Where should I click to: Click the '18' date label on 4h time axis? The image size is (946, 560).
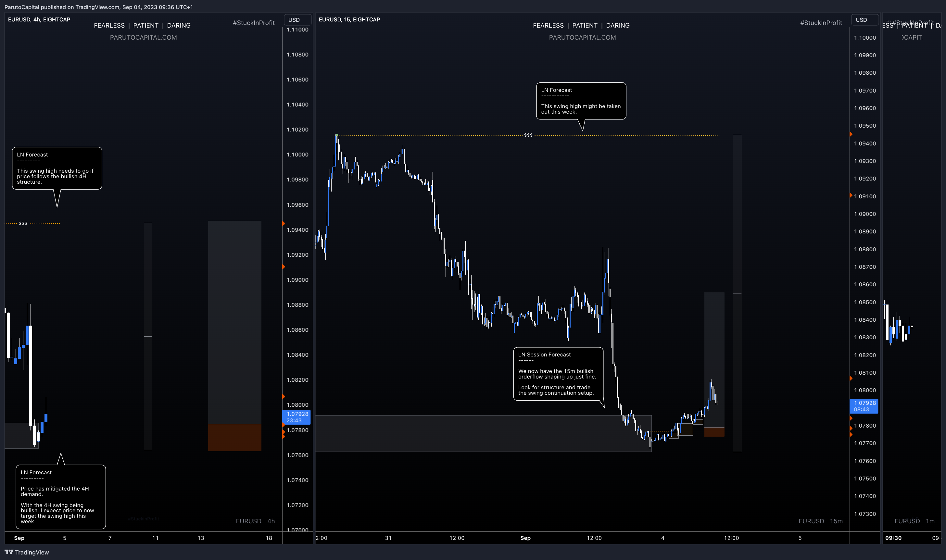pos(269,538)
